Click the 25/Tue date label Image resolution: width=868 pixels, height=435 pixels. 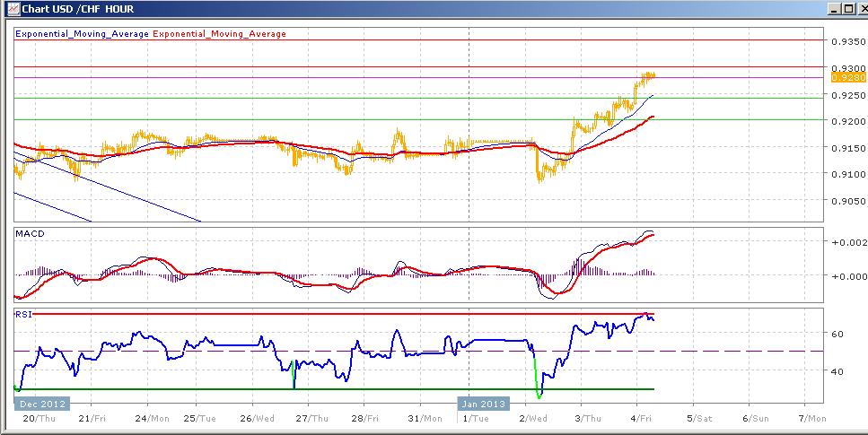pyautogui.click(x=201, y=418)
